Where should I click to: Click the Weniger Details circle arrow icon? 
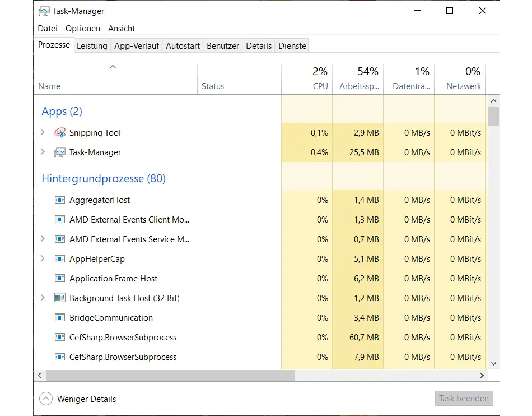point(46,399)
